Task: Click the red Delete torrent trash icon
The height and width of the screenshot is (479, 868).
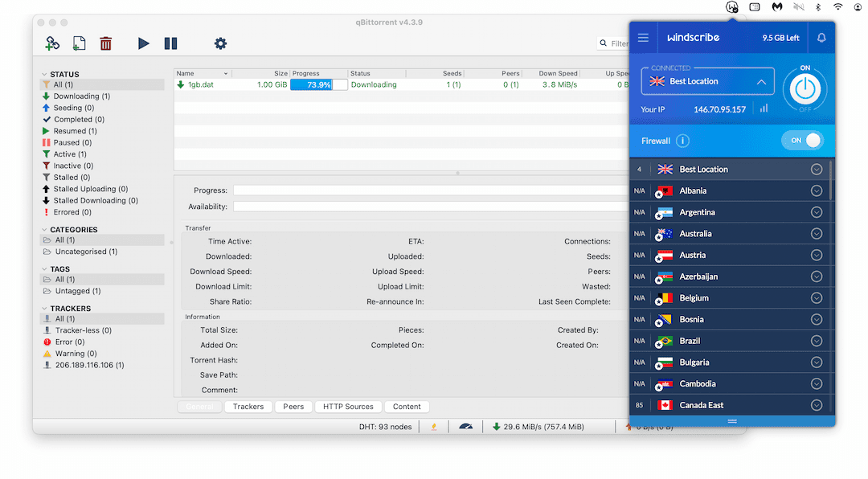Action: [x=105, y=43]
